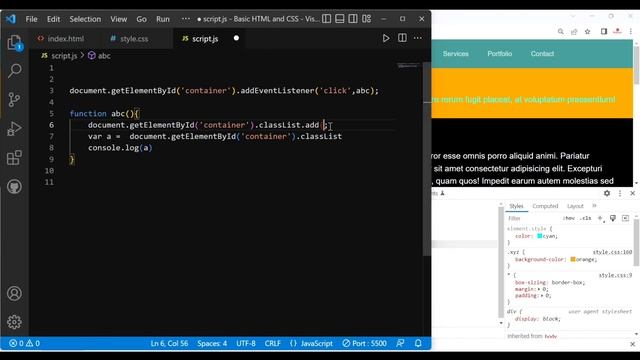Screen dimensions: 640x360
Task: Click the feedback icon in the status bar
Action: tap(400, 343)
